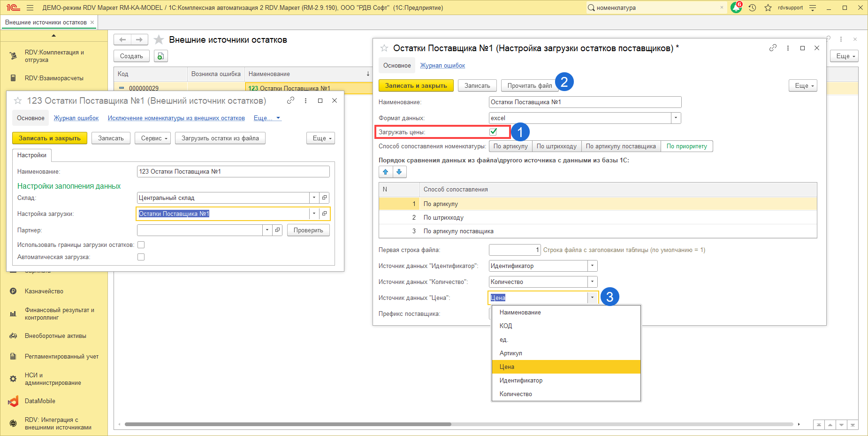Expand the Формат данных dropdown
This screenshot has height=436, width=868.
(676, 118)
